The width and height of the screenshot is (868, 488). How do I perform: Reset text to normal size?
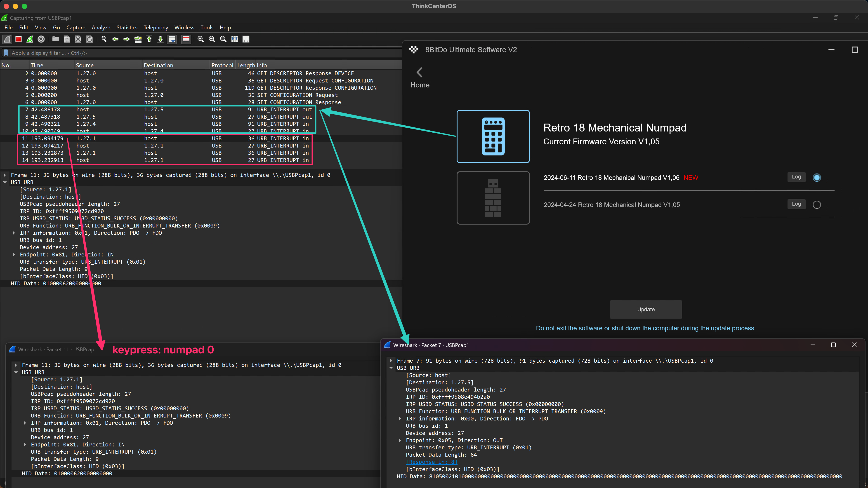point(223,39)
